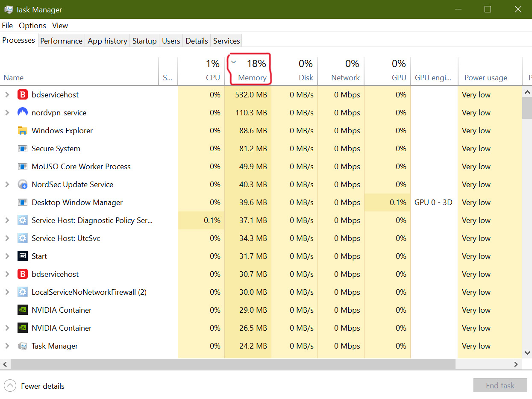Switch to the App history tab
Image resolution: width=532 pixels, height=399 pixels.
(x=107, y=41)
